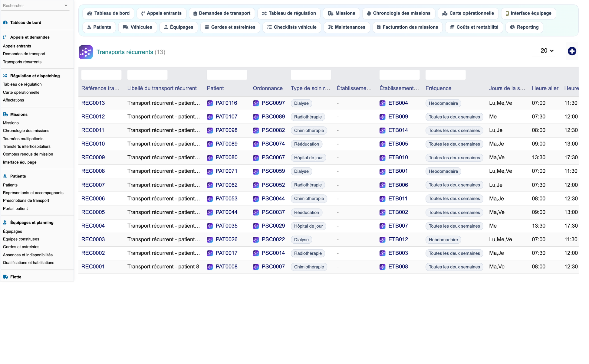This screenshot has width=589, height=364.
Task: Click the establishment icon next to ETB008
Action: [383, 267]
